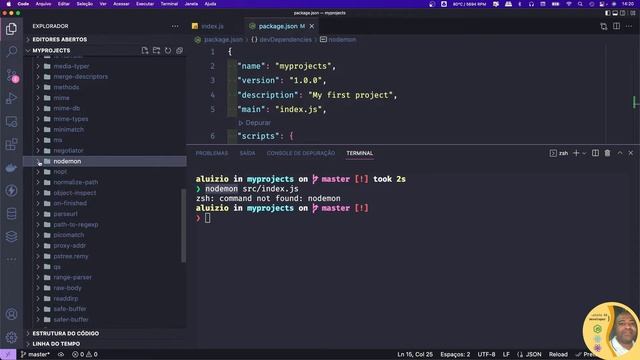Open errors and warnings count in status bar
The height and width of the screenshot is (360, 640).
pos(85,354)
